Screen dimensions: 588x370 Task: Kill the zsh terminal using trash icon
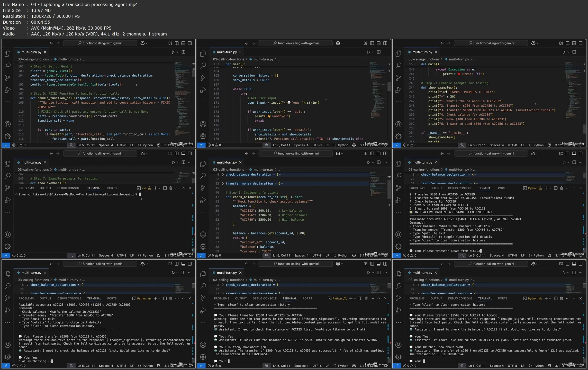(171, 188)
